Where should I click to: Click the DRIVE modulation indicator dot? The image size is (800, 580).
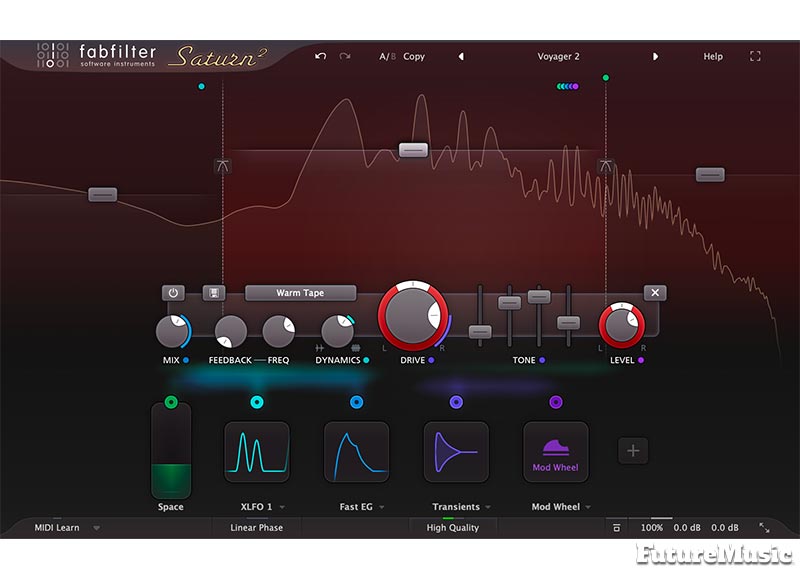432,360
